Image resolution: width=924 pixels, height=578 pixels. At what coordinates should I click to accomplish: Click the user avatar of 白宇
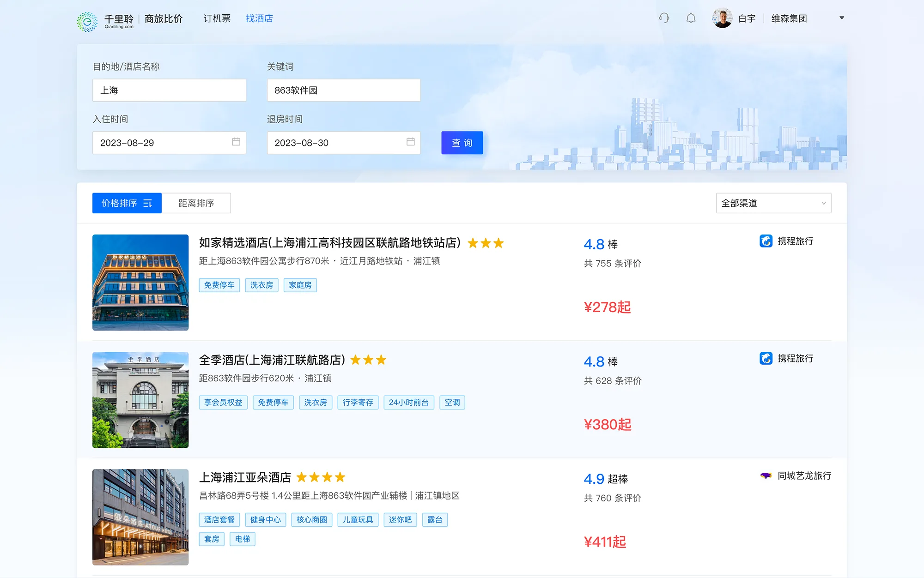click(722, 18)
